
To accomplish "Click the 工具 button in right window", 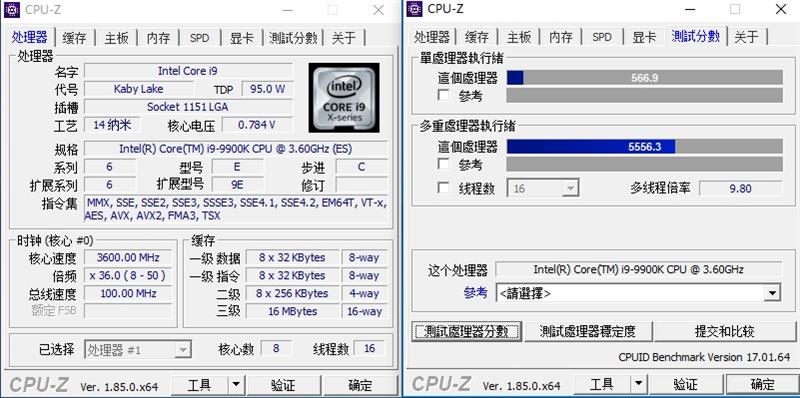I will 602,384.
